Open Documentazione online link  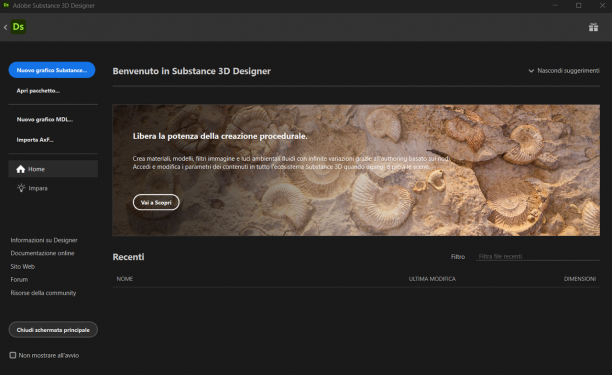click(x=42, y=253)
